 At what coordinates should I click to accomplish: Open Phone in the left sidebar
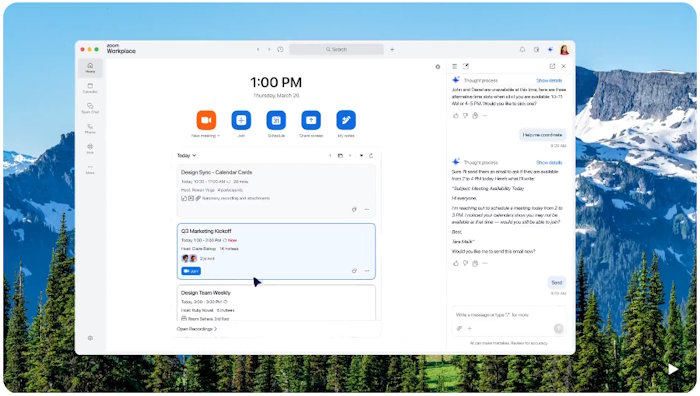point(90,129)
